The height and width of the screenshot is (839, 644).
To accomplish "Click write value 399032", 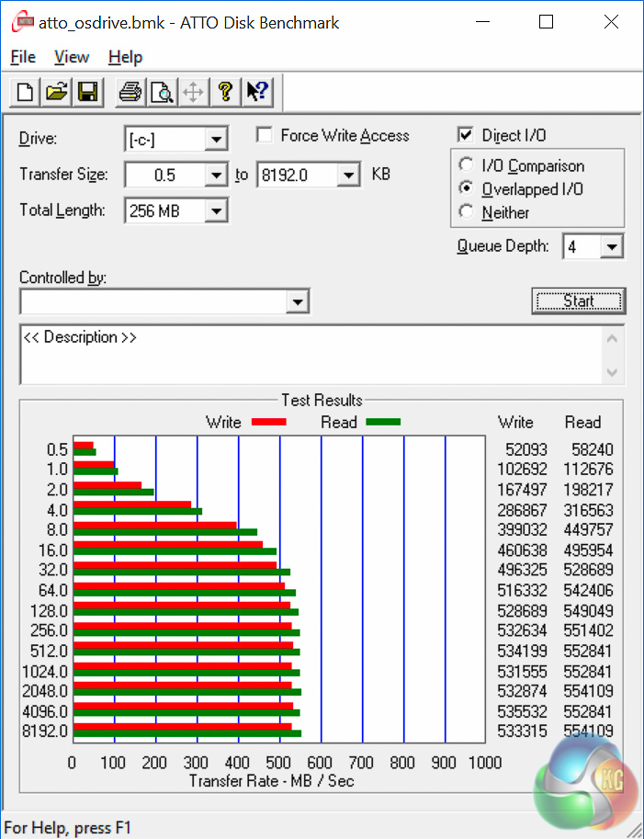I will tap(523, 529).
